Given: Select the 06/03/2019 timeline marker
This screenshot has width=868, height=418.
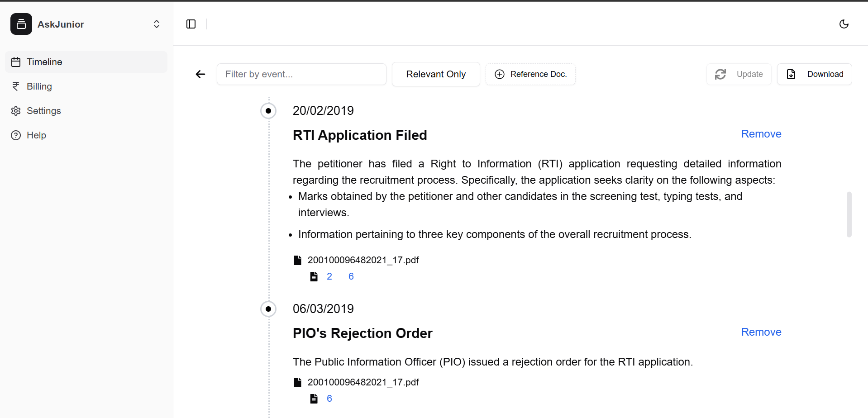Looking at the screenshot, I should click(x=268, y=309).
